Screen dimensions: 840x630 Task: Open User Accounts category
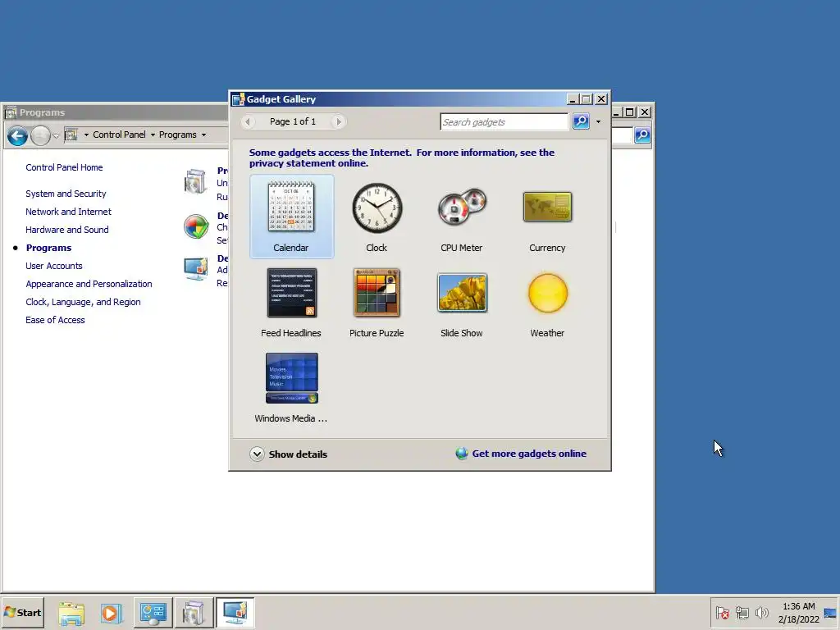[54, 266]
